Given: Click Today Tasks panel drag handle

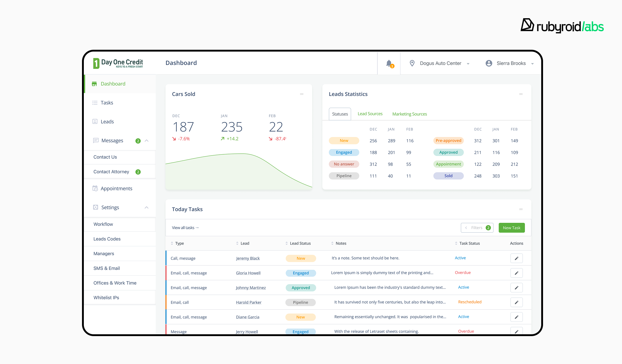Looking at the screenshot, I should click(x=521, y=209).
